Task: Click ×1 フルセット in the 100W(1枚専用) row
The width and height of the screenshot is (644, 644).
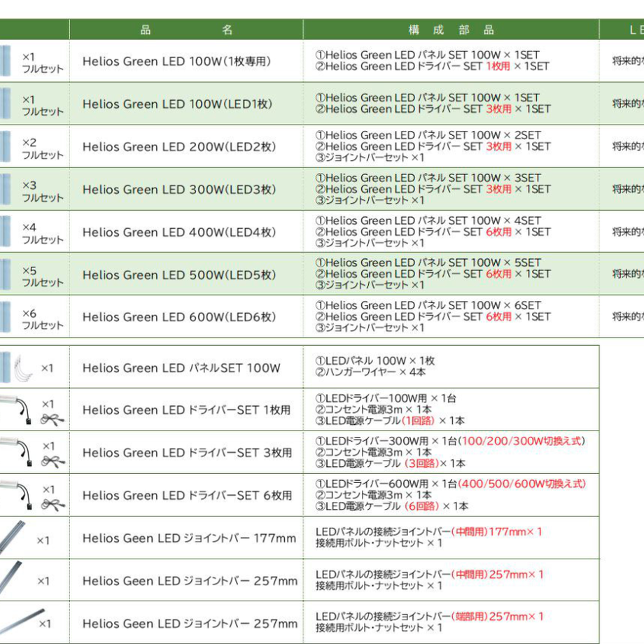Action: coord(43,63)
